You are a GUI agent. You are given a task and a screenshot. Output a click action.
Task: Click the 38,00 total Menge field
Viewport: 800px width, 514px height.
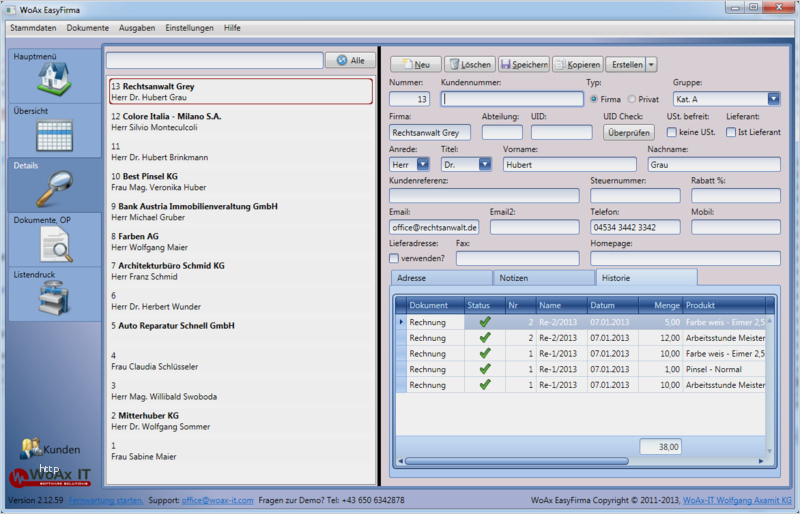pyautogui.click(x=661, y=447)
